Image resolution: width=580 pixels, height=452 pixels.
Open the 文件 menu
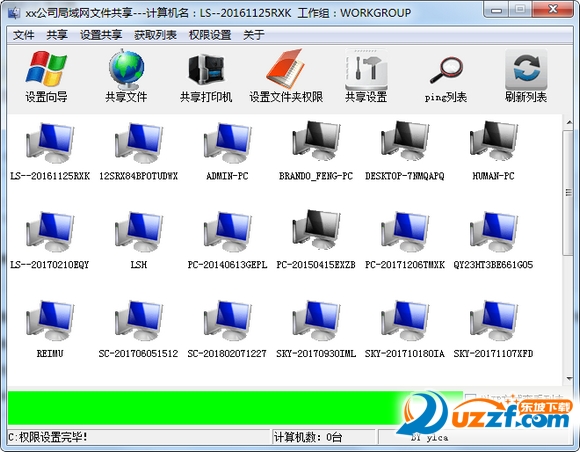[x=24, y=35]
